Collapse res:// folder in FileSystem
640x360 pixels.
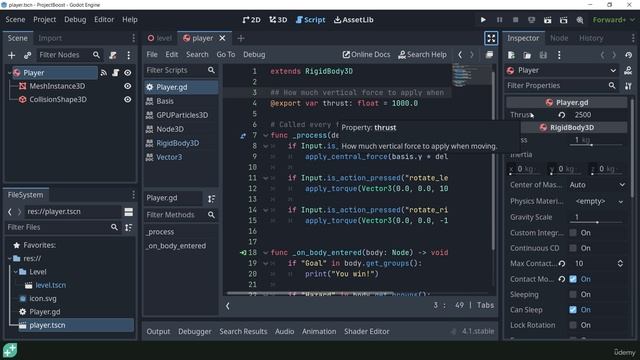coord(10,258)
